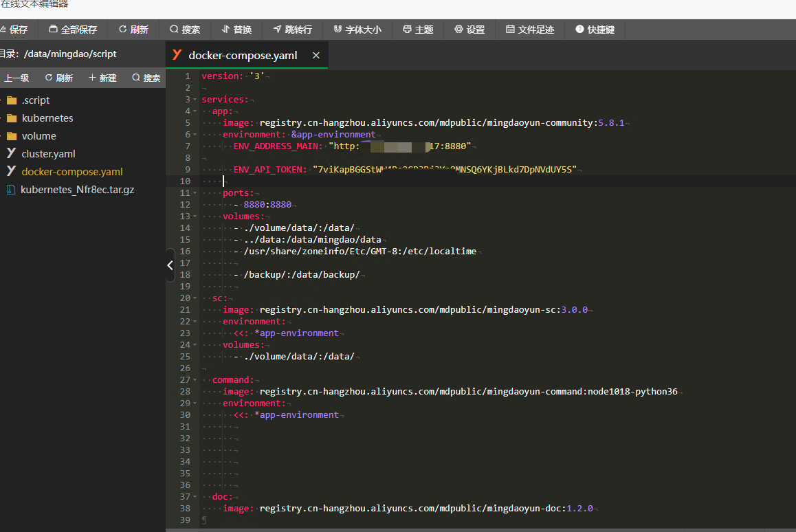Close the docker-compose.yaml tab
Viewport: 796px width, 532px height.
coord(316,55)
